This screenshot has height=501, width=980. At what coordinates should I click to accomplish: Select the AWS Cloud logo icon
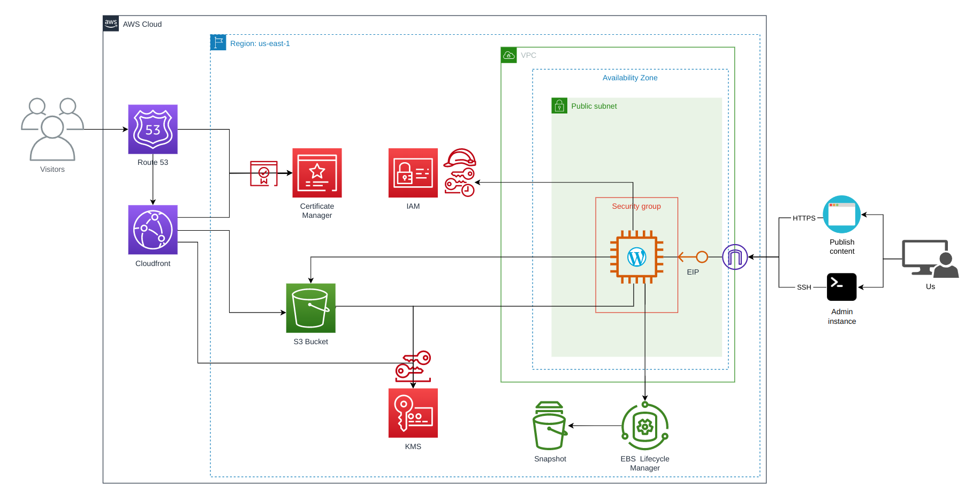click(x=111, y=24)
